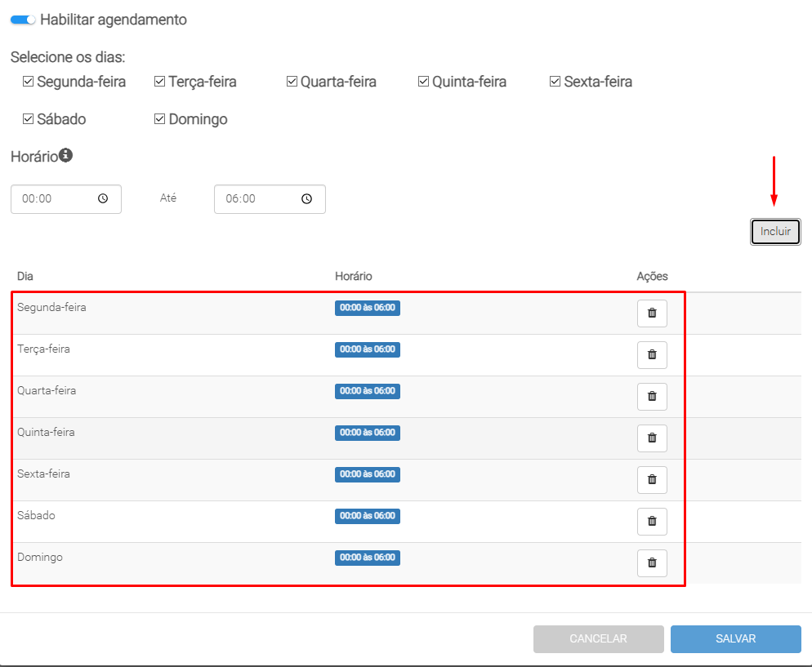Click the 00:00 às 06:00 badge for Segunda-feira
812x667 pixels.
tap(367, 308)
